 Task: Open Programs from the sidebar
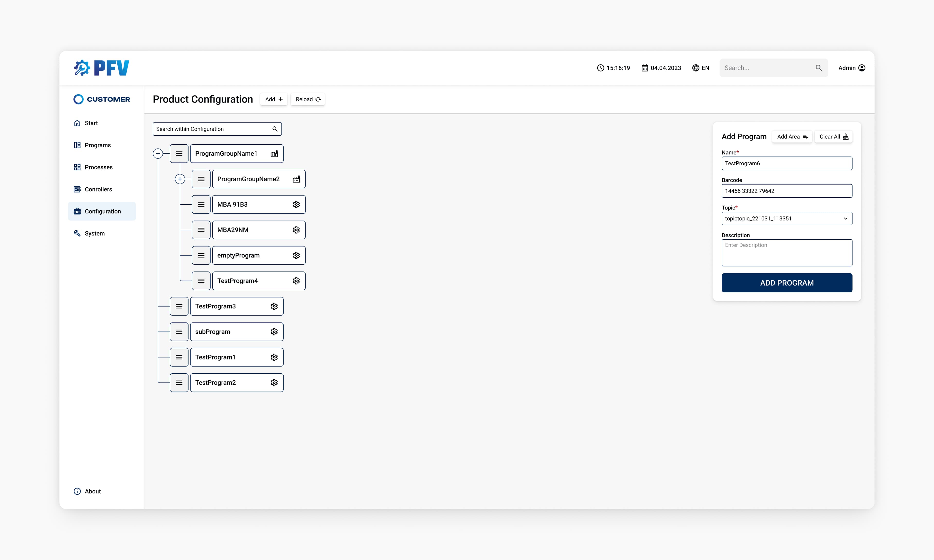102,145
